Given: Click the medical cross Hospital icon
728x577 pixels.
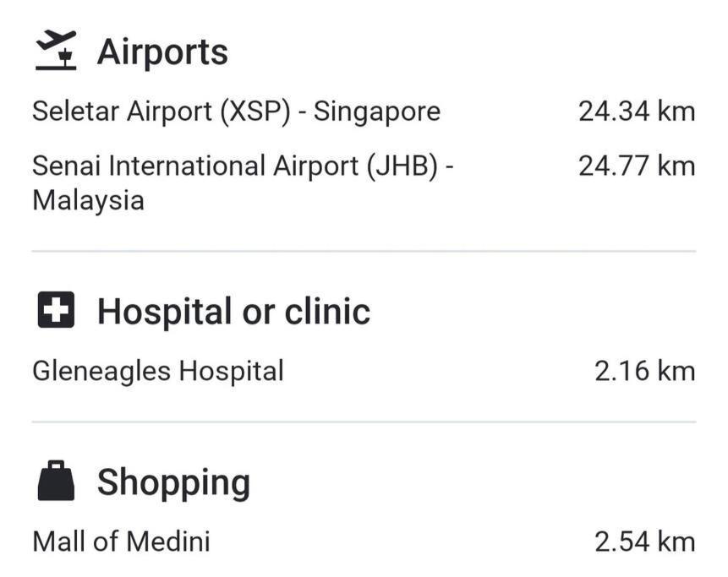Looking at the screenshot, I should point(56,310).
